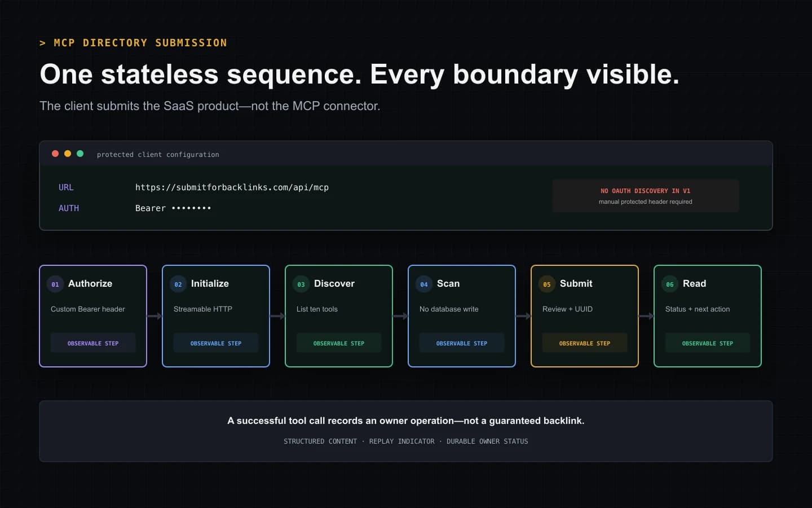Click the 'Review + UUID' text

pos(567,309)
